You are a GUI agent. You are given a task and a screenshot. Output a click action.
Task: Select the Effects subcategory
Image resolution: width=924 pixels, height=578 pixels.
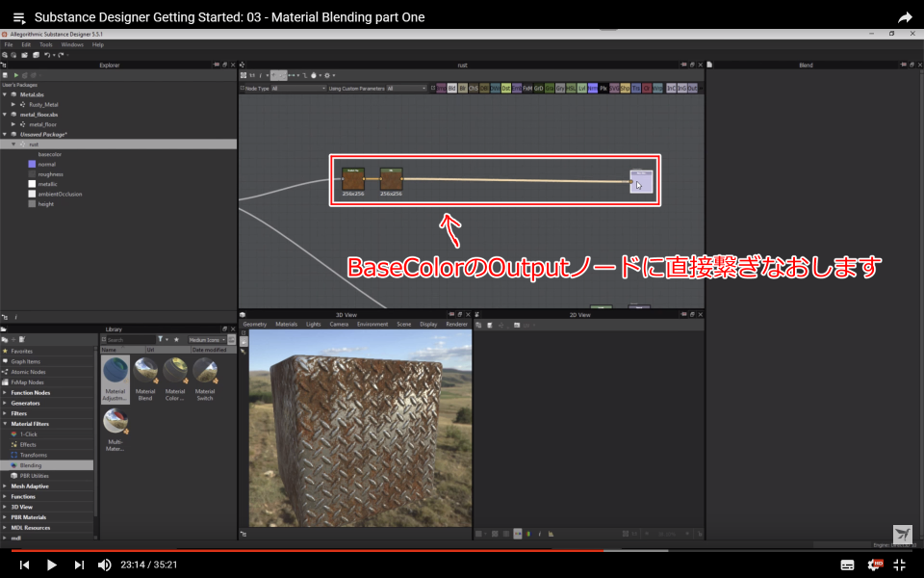point(28,445)
